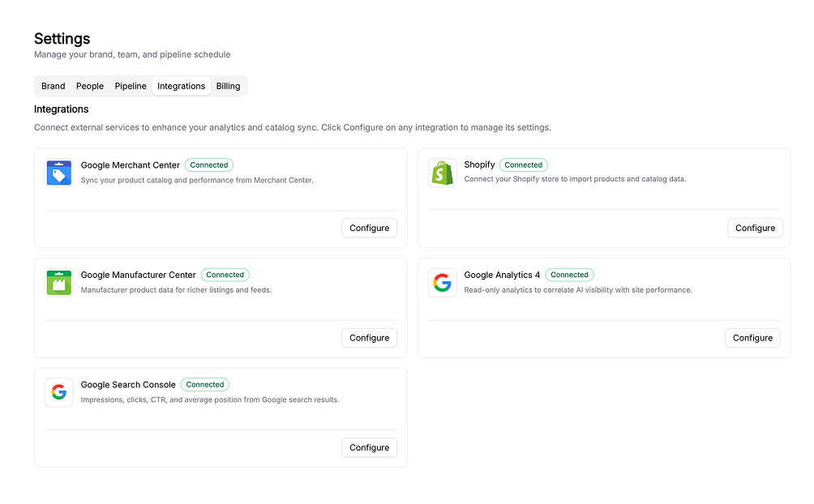Select the Integrations tab
The height and width of the screenshot is (504, 814).
[181, 86]
